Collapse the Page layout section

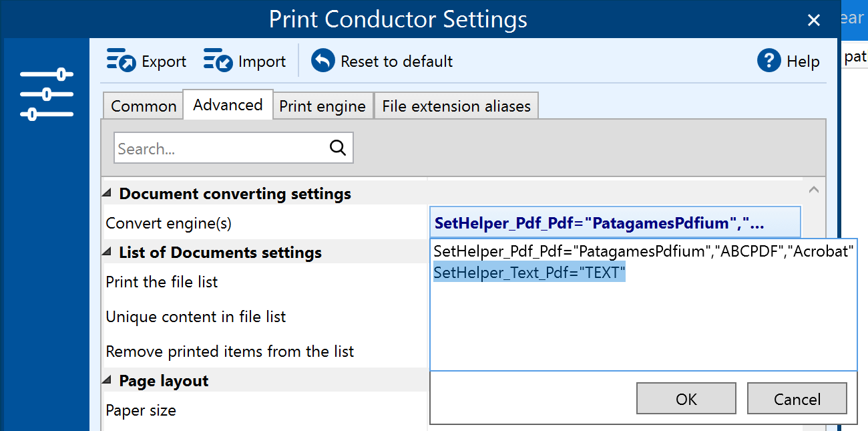pos(107,381)
